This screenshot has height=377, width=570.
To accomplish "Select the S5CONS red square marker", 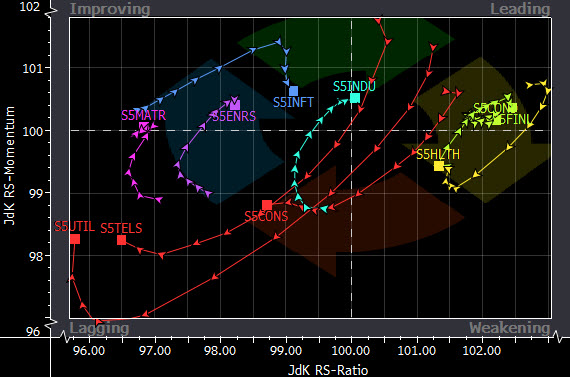I will [x=267, y=205].
